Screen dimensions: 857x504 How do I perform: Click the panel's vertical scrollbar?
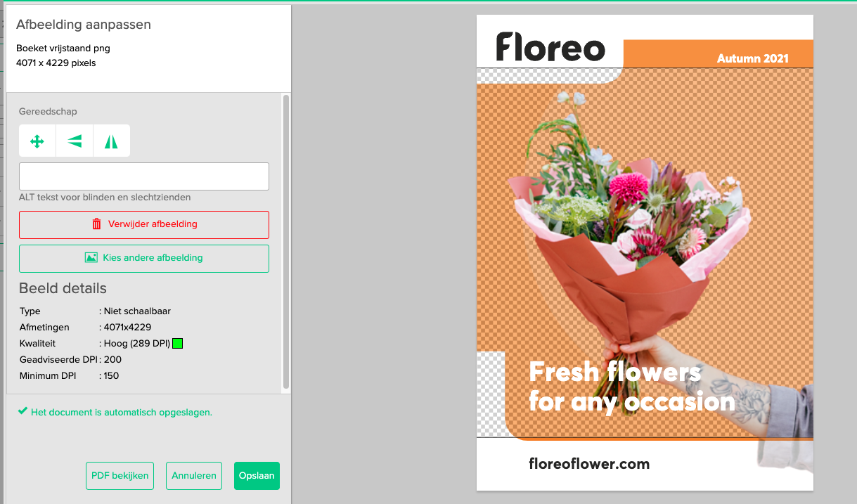click(286, 242)
